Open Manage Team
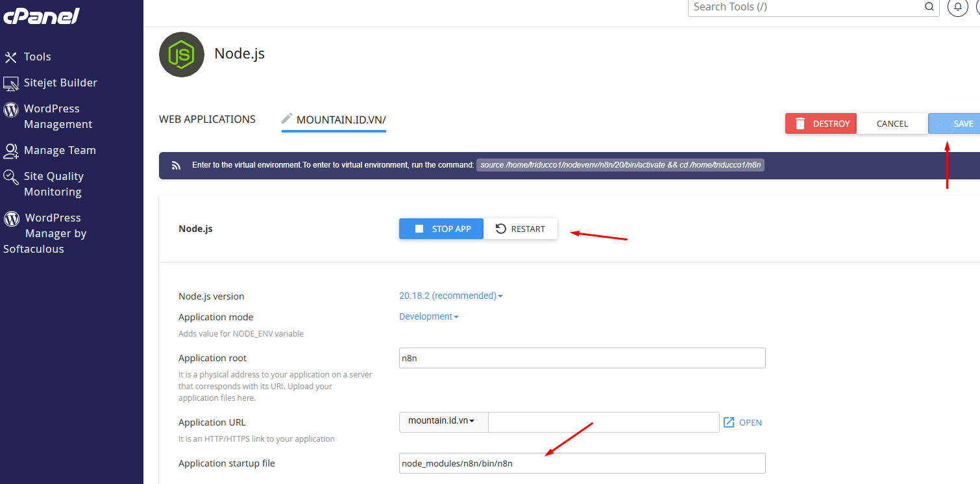The height and width of the screenshot is (484, 980). point(60,150)
